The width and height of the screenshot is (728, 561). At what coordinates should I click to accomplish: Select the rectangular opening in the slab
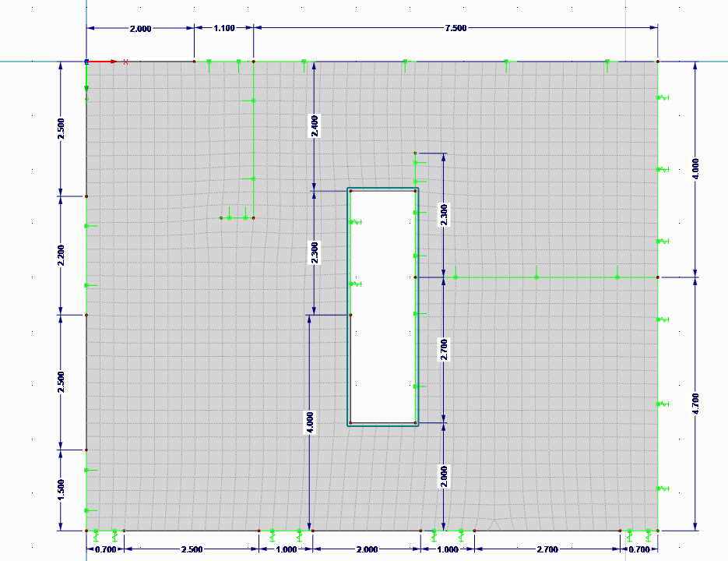(x=383, y=307)
